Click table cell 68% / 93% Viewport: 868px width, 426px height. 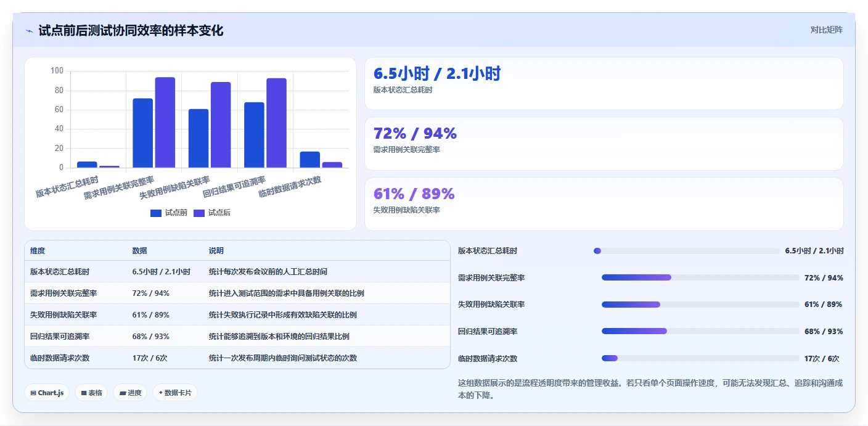pyautogui.click(x=150, y=337)
